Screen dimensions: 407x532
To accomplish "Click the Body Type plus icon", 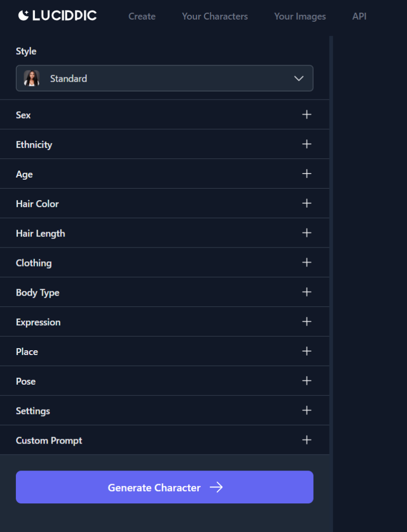I will click(306, 292).
